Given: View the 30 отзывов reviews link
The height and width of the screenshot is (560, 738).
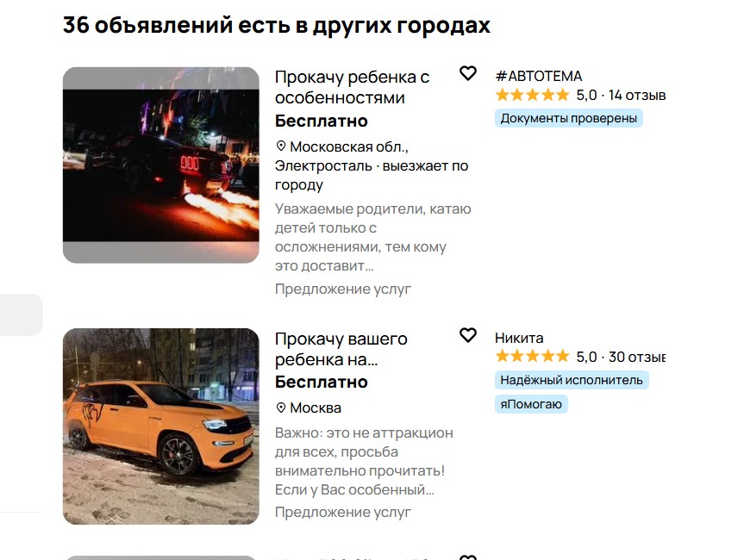Looking at the screenshot, I should click(637, 357).
